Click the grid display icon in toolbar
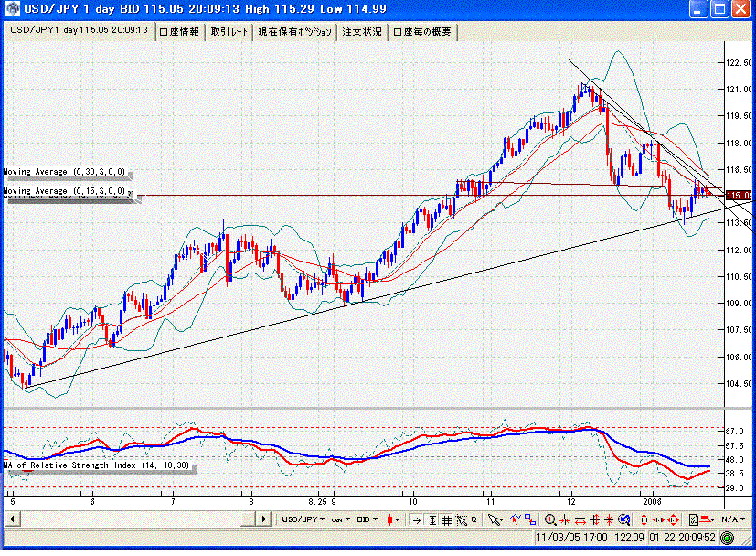Image resolution: width=756 pixels, height=556 pixels. pos(447,519)
